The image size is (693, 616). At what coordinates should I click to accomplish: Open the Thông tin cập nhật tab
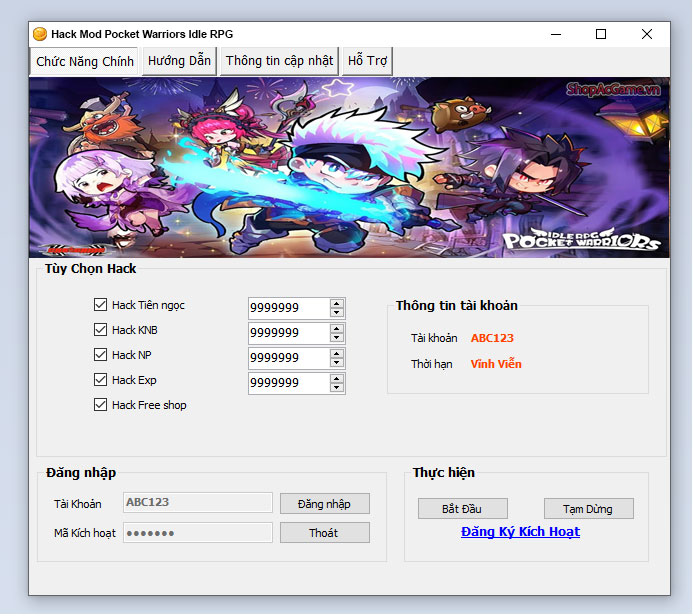[x=279, y=61]
